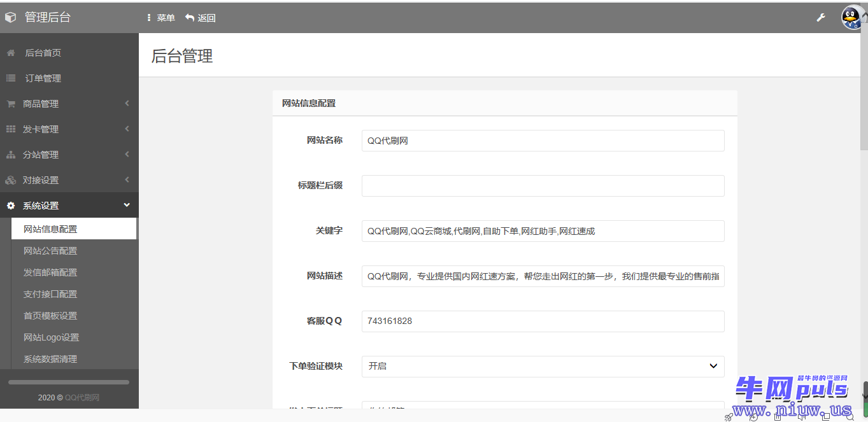Viewport: 868px width, 422px height.
Task: Focus the 客服QQ input field
Action: coord(543,321)
